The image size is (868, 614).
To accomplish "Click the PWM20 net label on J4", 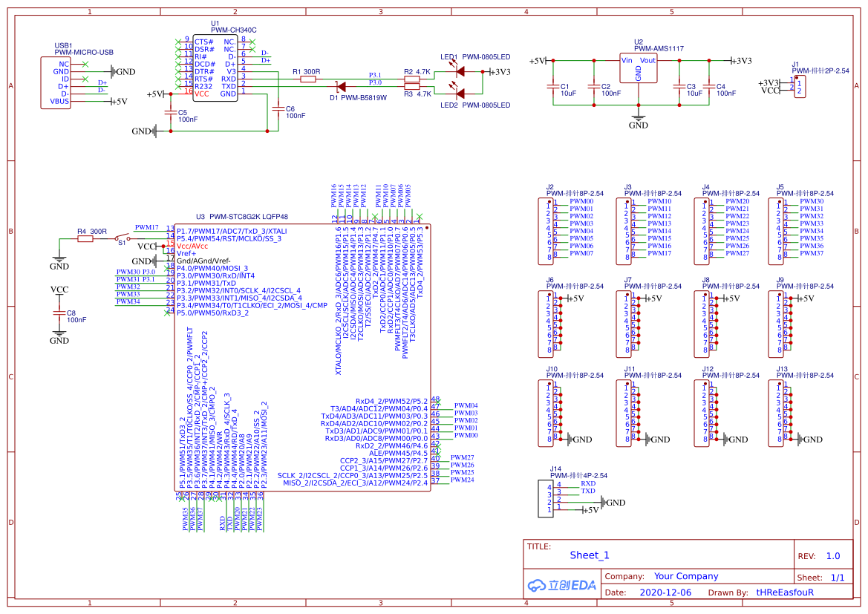I will tap(737, 201).
